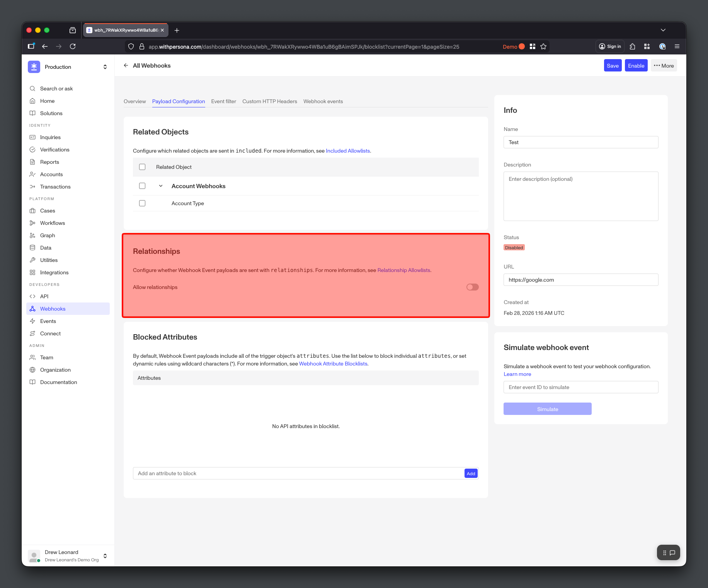Click the bookmark star in address bar
This screenshot has height=588, width=708.
pos(543,46)
